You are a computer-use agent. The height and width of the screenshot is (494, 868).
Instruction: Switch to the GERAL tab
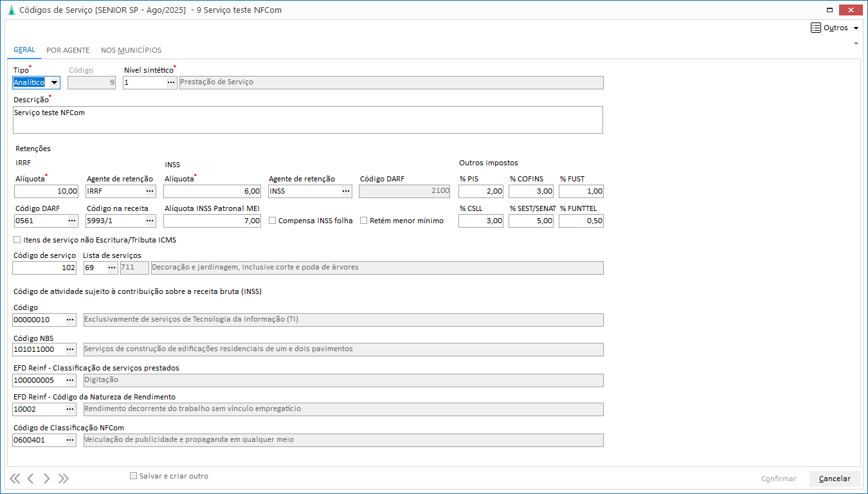coord(24,50)
